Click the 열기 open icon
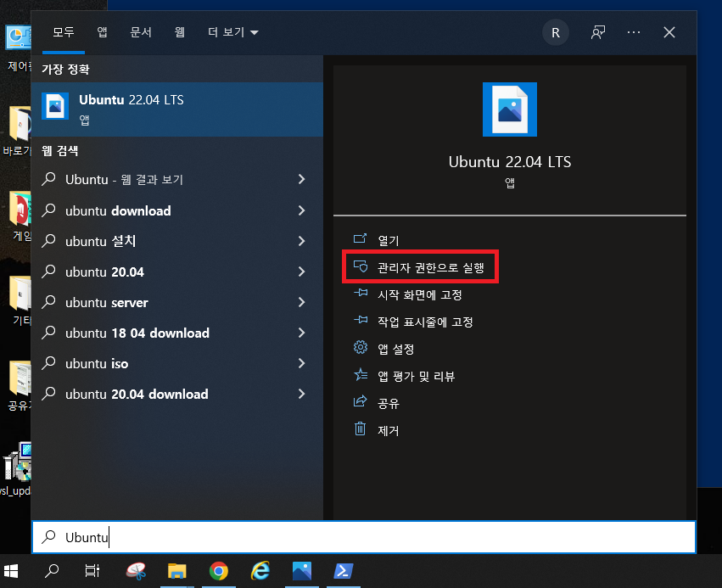 point(360,238)
